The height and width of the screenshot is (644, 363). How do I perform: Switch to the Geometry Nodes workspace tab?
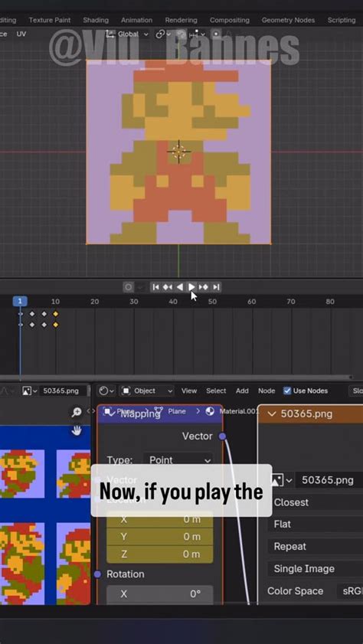[288, 20]
